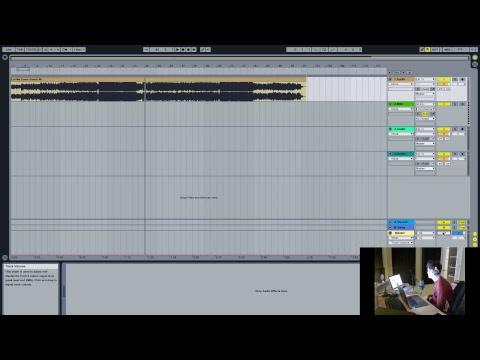Open the 2 MIDI track input type dropdown
The width and height of the screenshot is (480, 360).
coord(425,104)
